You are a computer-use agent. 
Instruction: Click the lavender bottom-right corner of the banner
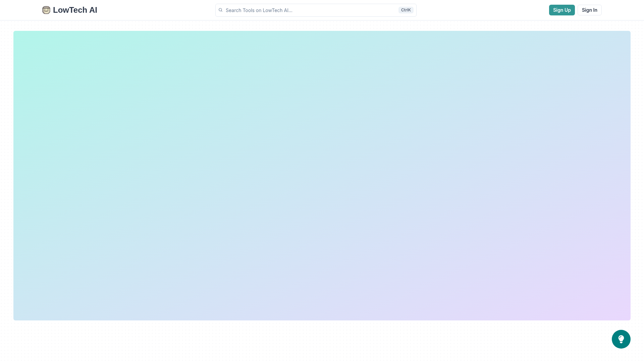621,311
